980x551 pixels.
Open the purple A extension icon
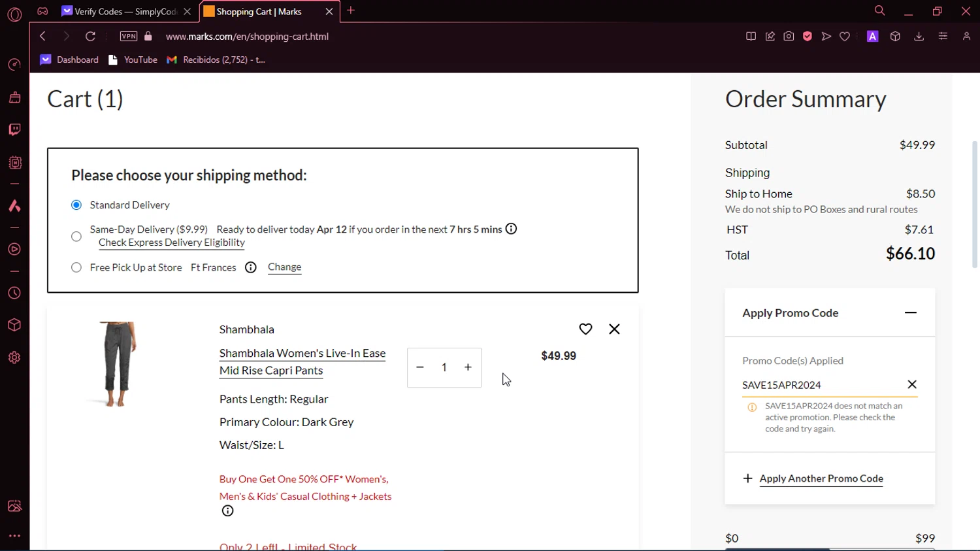point(873,37)
